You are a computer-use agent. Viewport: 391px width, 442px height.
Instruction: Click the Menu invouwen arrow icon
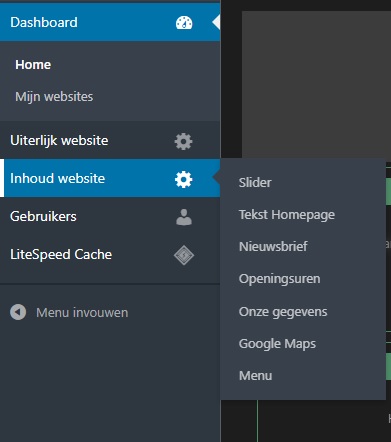[x=18, y=312]
